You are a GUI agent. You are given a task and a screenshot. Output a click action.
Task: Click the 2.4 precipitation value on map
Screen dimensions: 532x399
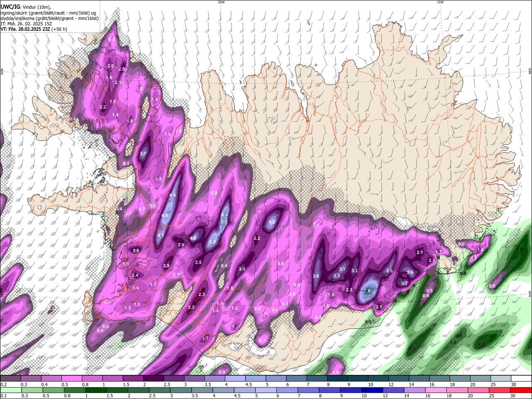[135, 275]
